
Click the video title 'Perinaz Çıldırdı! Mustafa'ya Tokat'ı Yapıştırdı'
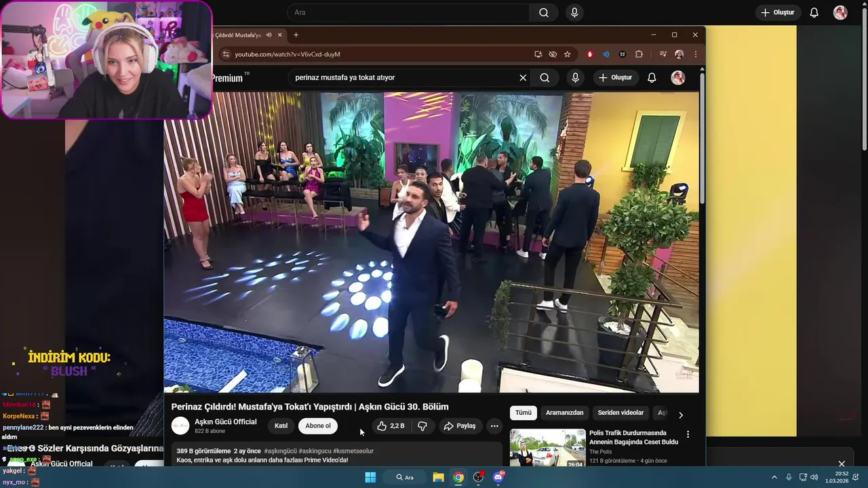click(310, 407)
